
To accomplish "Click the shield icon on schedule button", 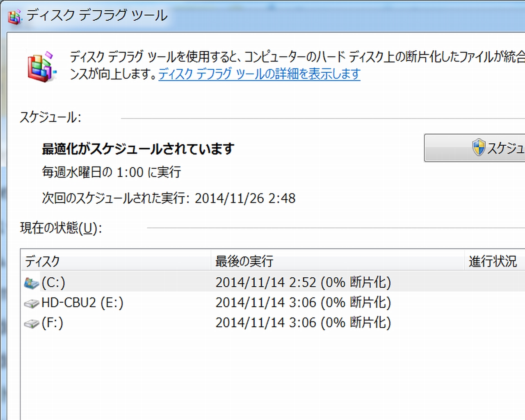I will tap(478, 147).
